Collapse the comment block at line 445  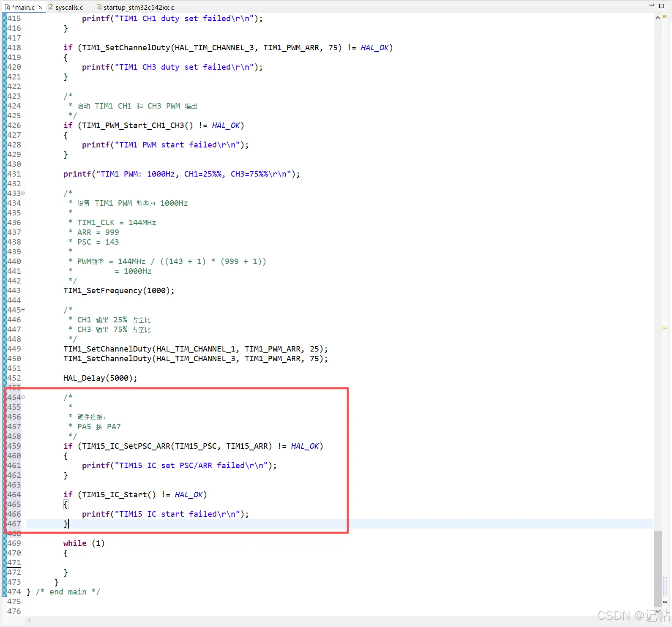23,310
